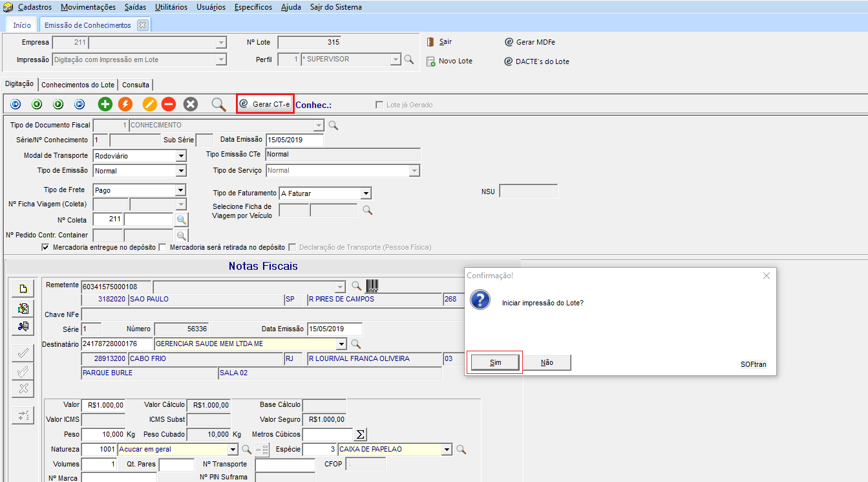Viewport: 868px width, 482px height.
Task: Click the magnifier beside Remetente
Action: coord(356,286)
